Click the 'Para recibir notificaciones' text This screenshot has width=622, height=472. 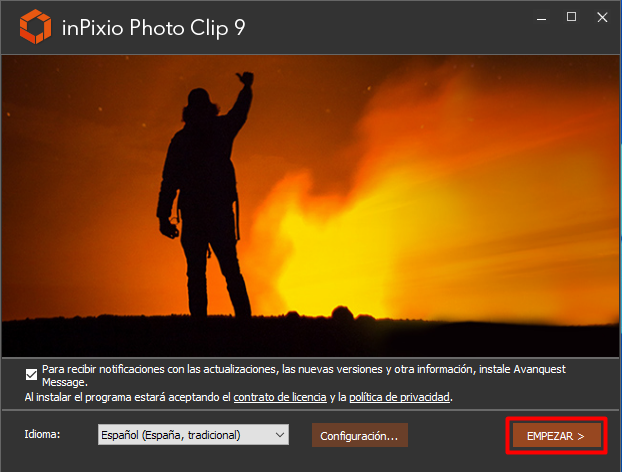[304, 375]
